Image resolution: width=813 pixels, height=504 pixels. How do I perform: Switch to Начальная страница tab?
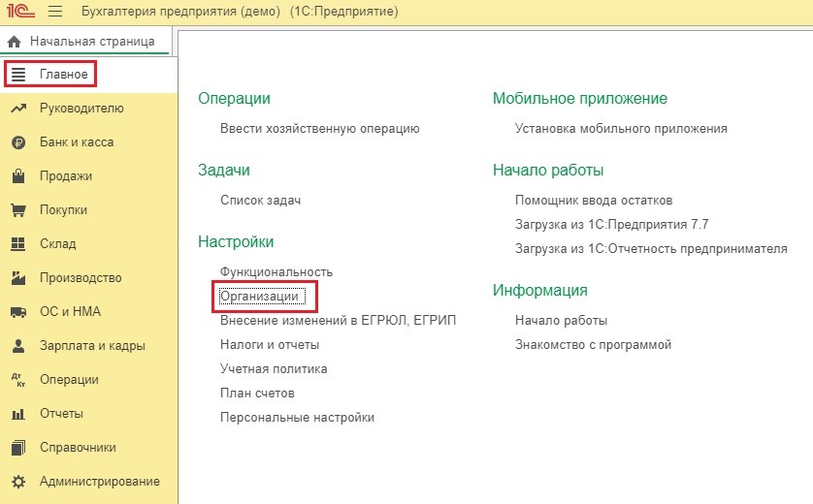pos(91,43)
